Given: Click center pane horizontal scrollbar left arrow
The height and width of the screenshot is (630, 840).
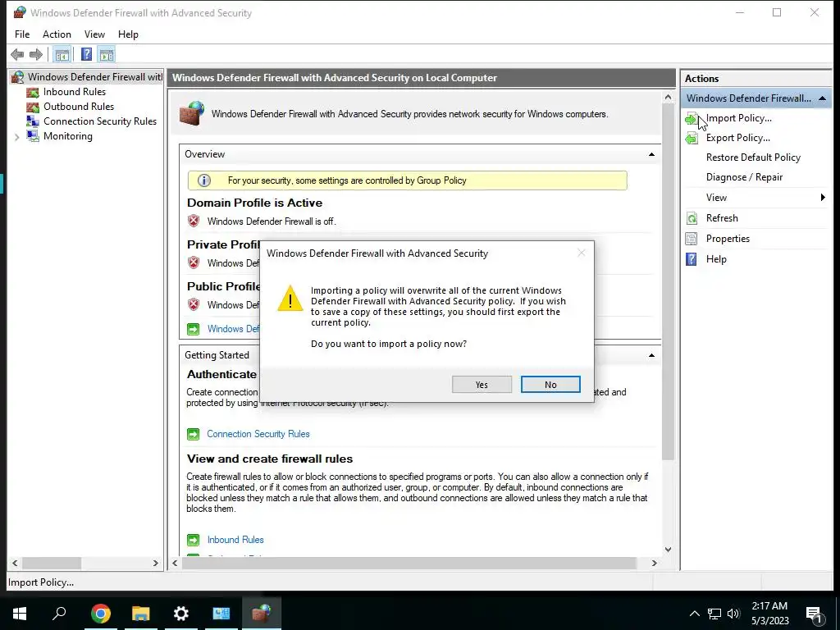Looking at the screenshot, I should [x=175, y=564].
